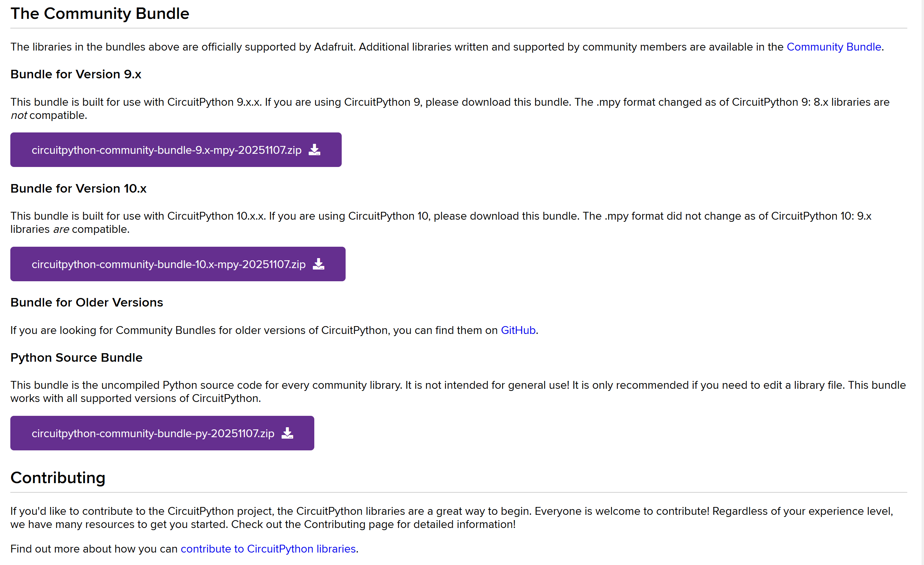Screen dimensions: 924x565
Task: Open 'contribute to CircuitPython libraries' link
Action: [x=268, y=549]
